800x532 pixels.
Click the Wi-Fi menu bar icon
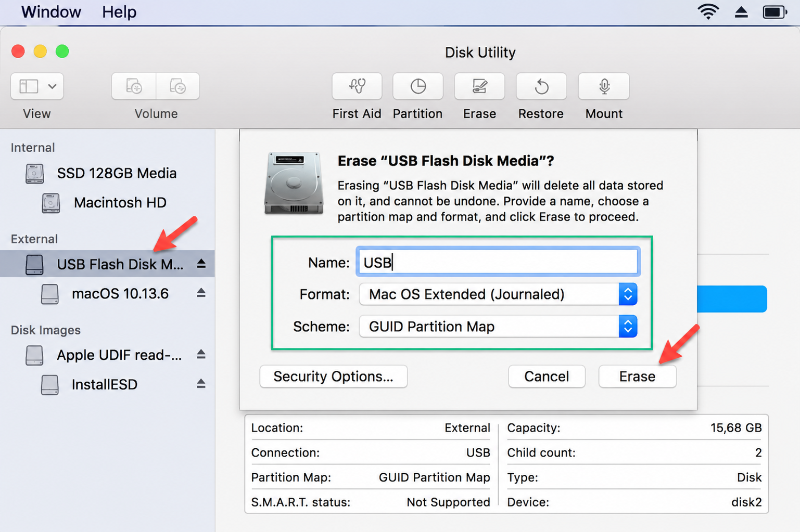pos(708,12)
